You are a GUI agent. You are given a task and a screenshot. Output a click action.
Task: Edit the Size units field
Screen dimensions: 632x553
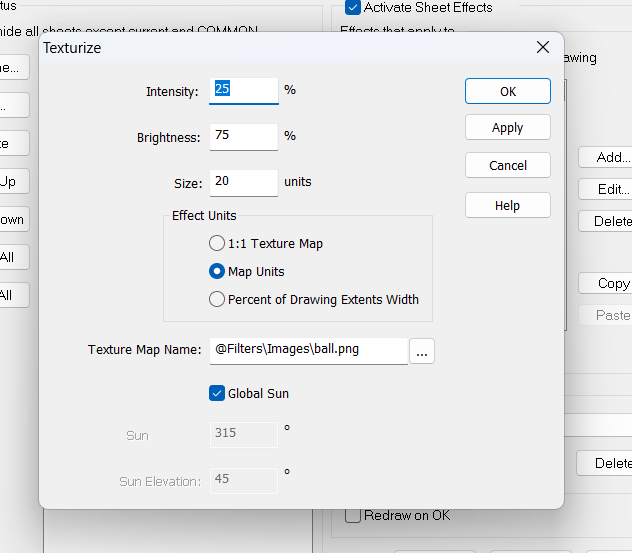[x=244, y=182]
